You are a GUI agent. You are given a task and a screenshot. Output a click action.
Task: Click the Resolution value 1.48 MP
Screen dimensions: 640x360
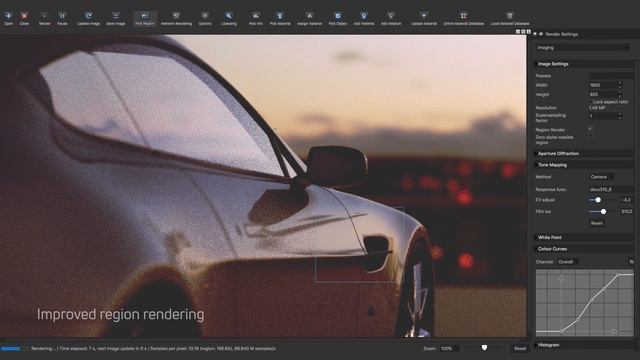point(597,108)
